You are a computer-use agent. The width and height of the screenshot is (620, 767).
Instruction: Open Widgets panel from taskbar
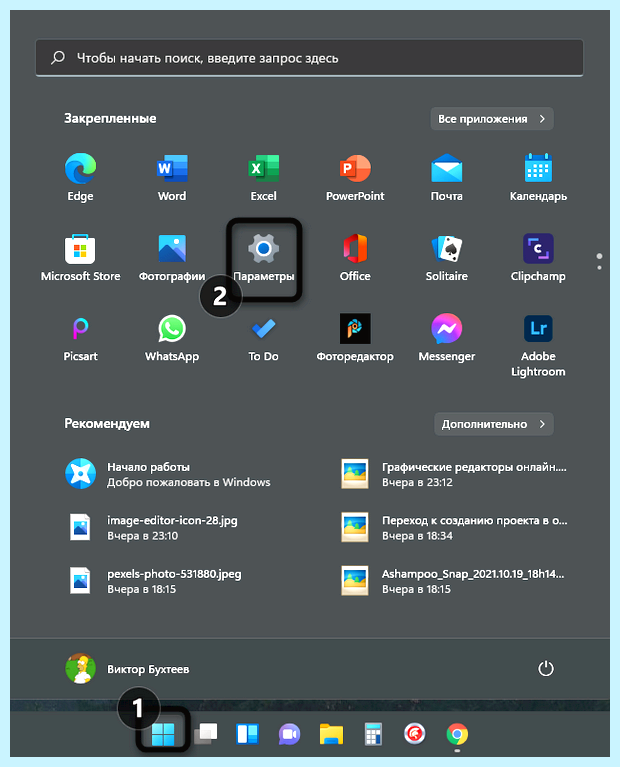click(248, 734)
